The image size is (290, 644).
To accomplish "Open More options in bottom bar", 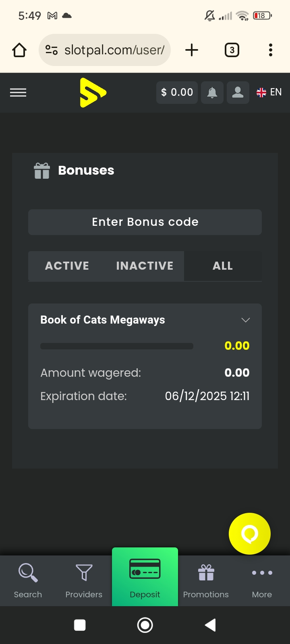I will pos(262,572).
